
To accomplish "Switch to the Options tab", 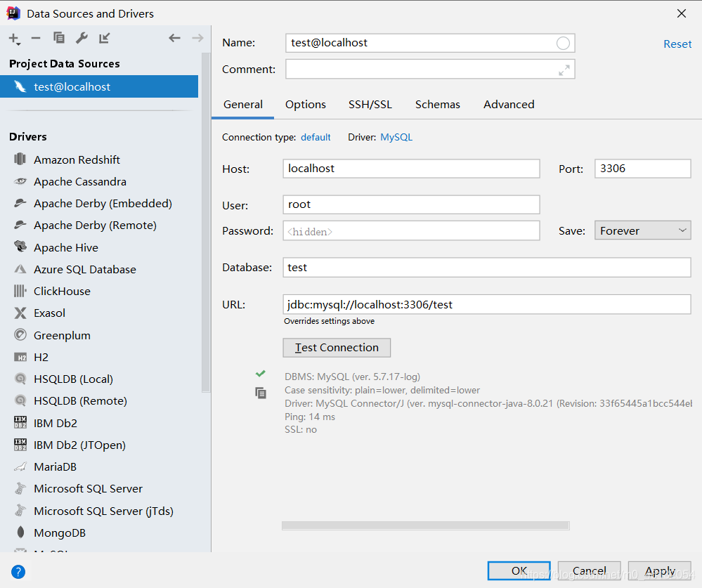I will coord(306,105).
